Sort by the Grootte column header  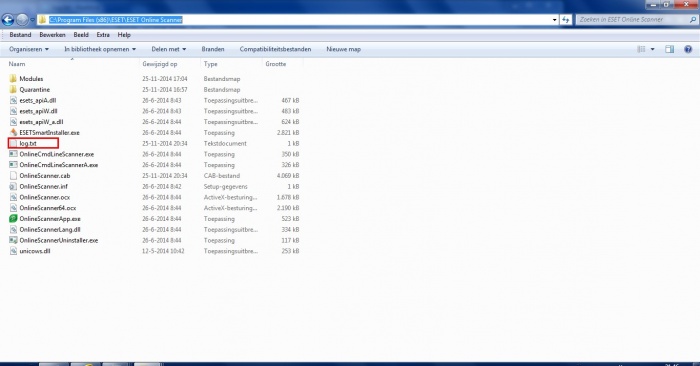click(283, 64)
